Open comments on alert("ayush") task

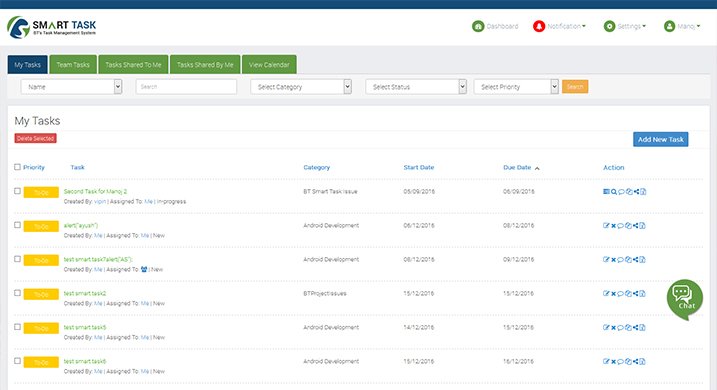(x=621, y=225)
